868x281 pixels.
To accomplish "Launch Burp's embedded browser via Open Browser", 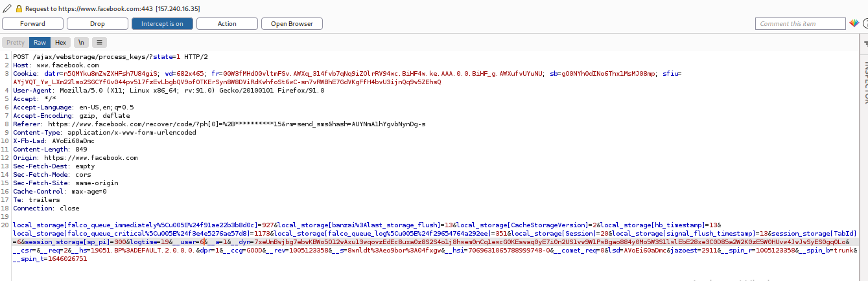I will pyautogui.click(x=292, y=24).
